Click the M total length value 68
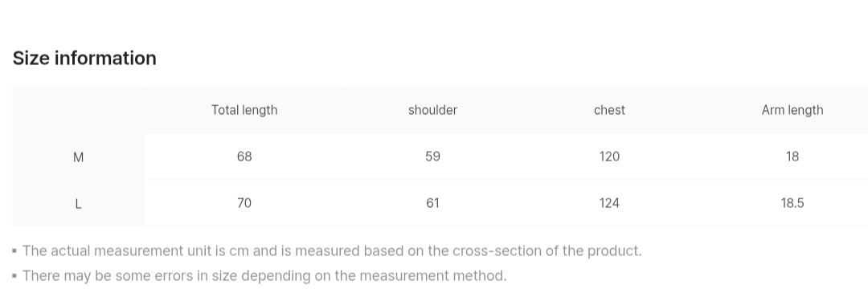The image size is (868, 305). click(244, 157)
